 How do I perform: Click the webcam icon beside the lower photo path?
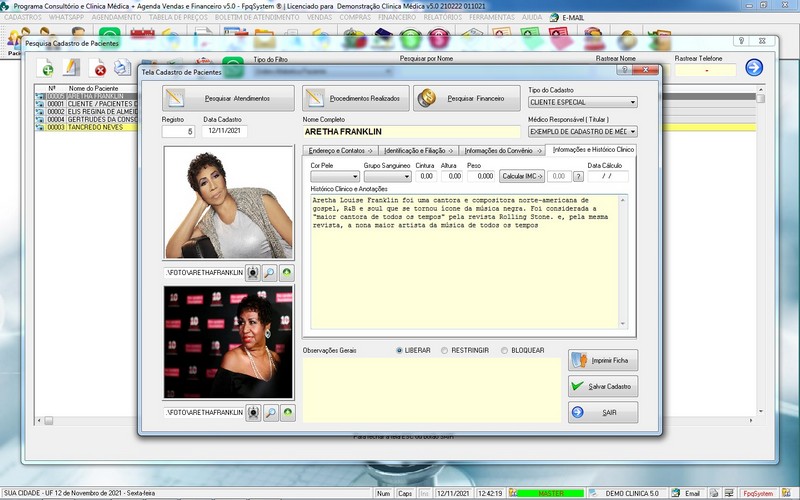tap(253, 412)
